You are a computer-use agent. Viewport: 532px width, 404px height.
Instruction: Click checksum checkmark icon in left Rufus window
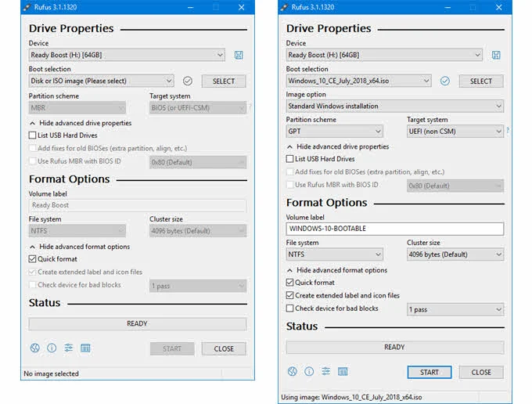(x=188, y=81)
